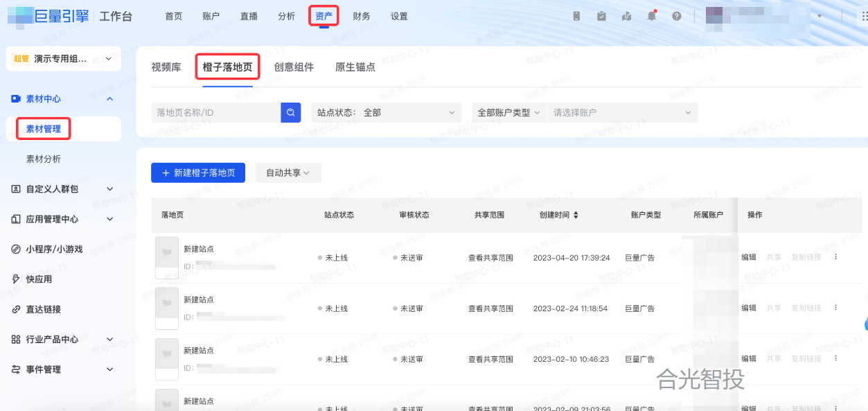The height and width of the screenshot is (411, 868).
Task: Open the clipboard task icon in header
Action: (x=601, y=16)
